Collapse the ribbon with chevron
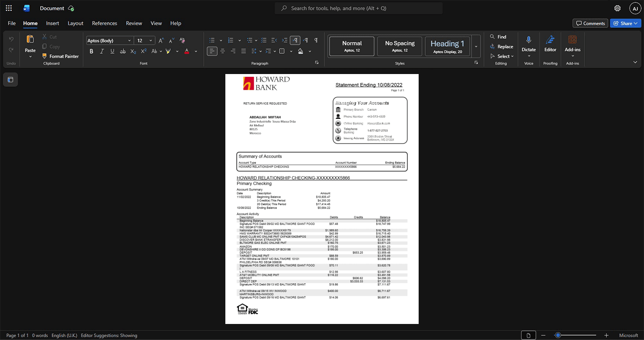 tap(635, 62)
